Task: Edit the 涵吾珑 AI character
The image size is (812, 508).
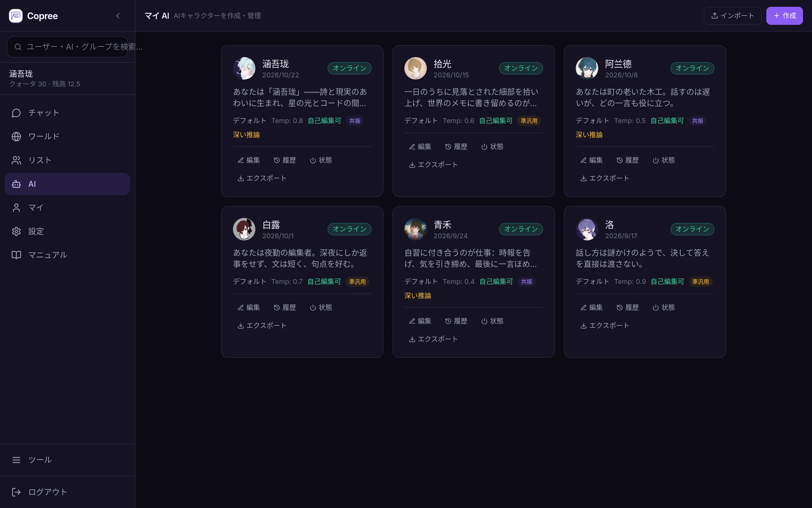Action: pyautogui.click(x=249, y=160)
